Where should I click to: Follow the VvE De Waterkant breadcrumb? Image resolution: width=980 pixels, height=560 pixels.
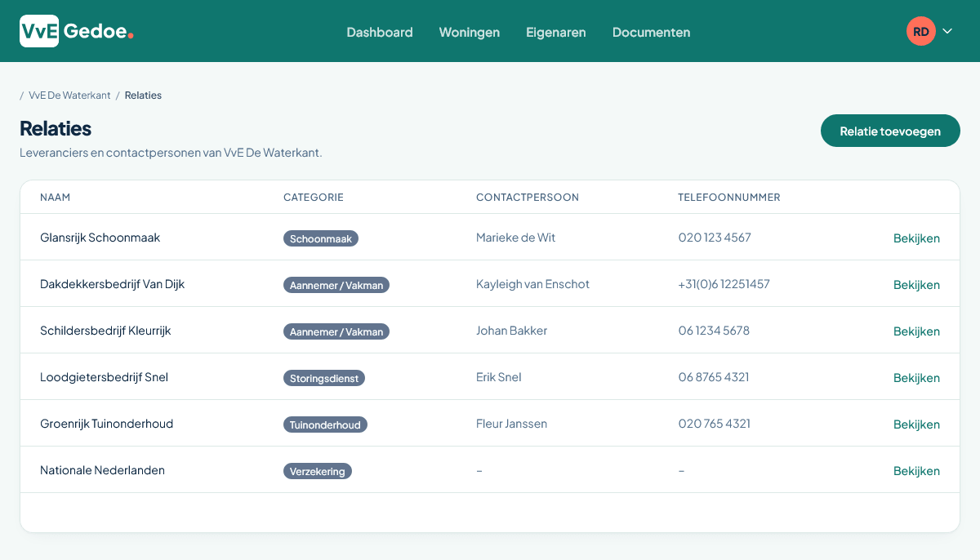(x=69, y=96)
